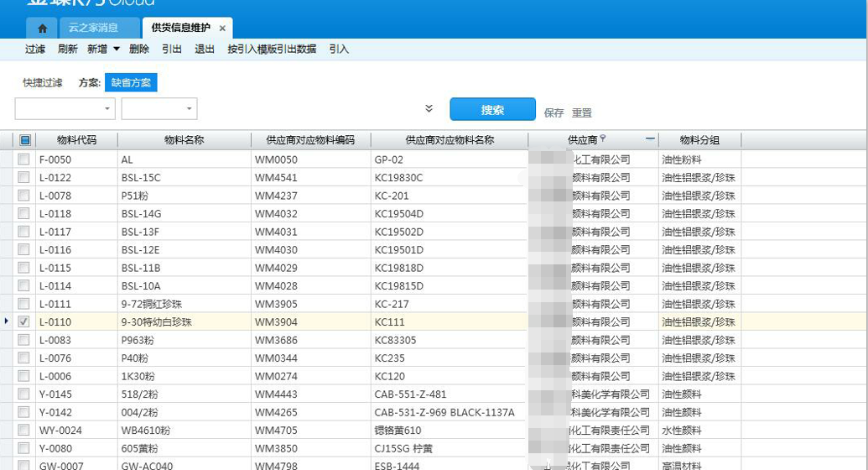The height and width of the screenshot is (470, 868).
Task: Click 刷新 in the toolbar
Action: click(x=67, y=50)
